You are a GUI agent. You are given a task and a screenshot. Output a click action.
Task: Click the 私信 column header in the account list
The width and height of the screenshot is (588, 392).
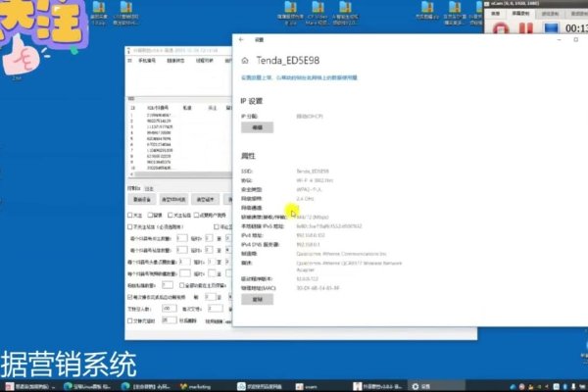pyautogui.click(x=187, y=108)
